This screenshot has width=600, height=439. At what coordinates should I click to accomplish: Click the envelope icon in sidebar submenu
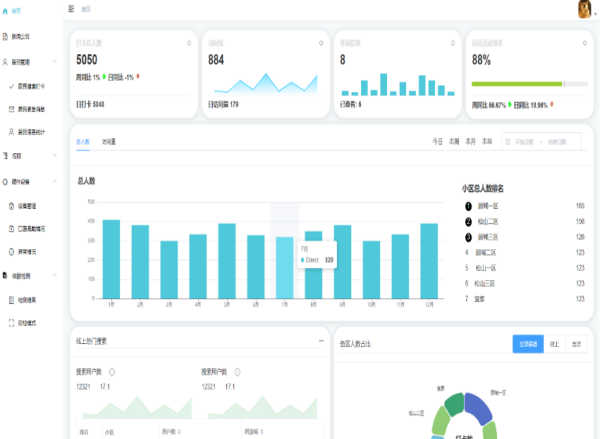tap(11, 109)
